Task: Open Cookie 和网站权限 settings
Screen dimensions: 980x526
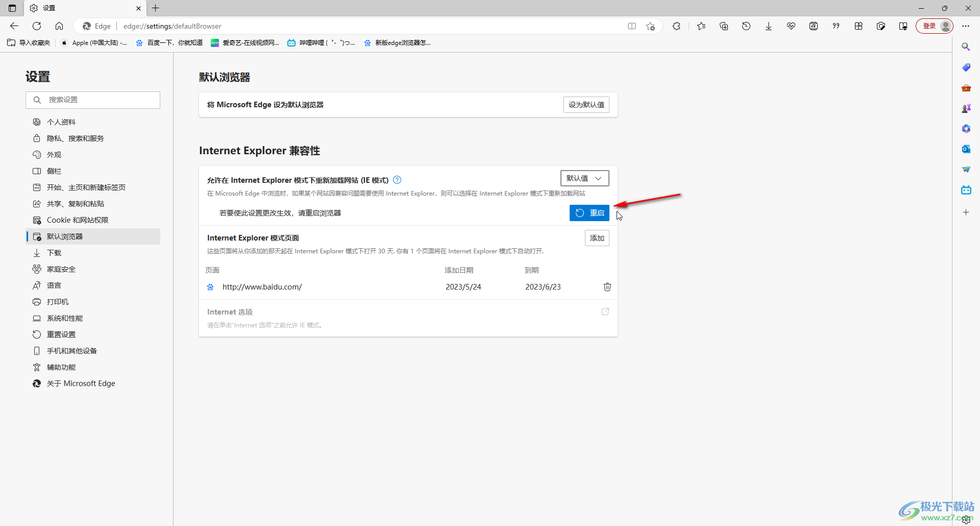Action: coord(93,220)
